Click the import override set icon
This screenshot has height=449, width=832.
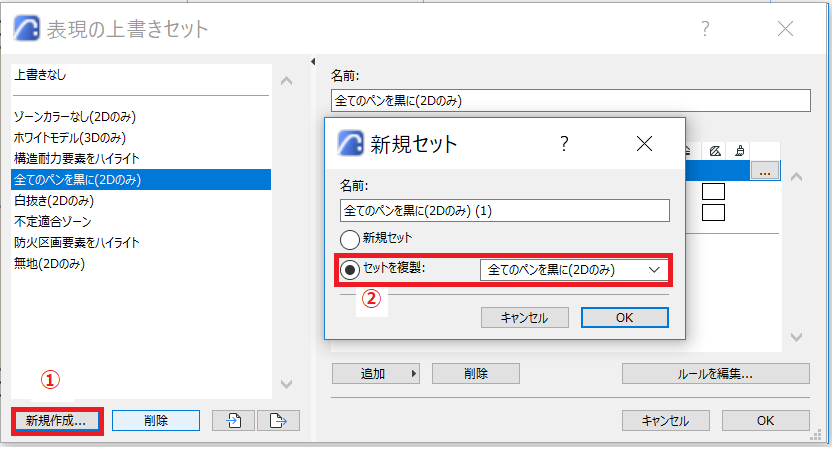pyautogui.click(x=233, y=420)
